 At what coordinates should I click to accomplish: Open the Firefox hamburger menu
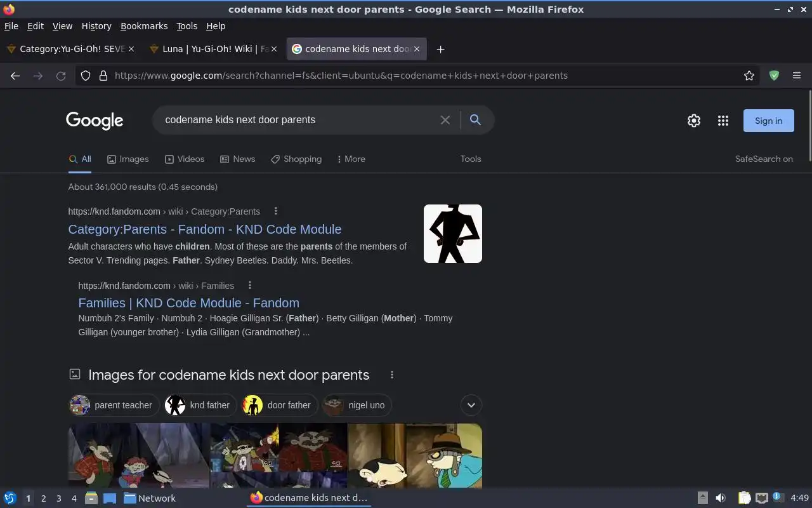point(797,76)
